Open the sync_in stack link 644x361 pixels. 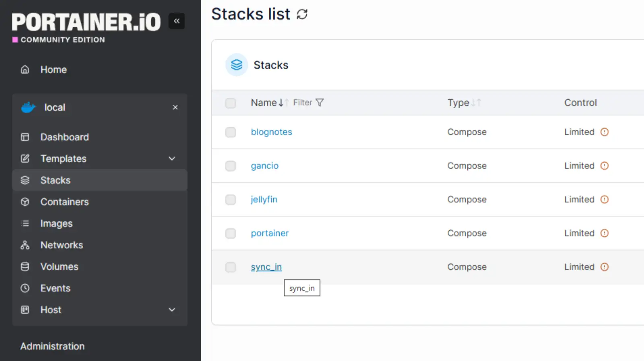pos(266,267)
